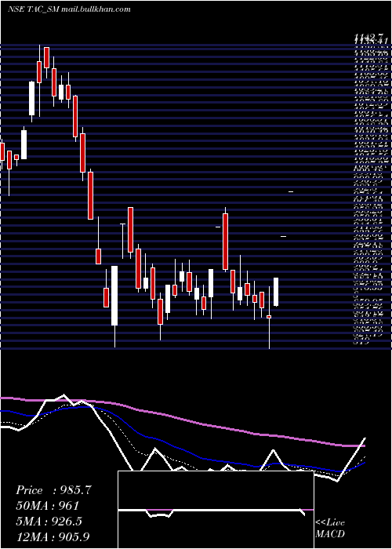Select the 12MA : 905.9 value
This screenshot has width=392, height=549.
click(x=54, y=536)
